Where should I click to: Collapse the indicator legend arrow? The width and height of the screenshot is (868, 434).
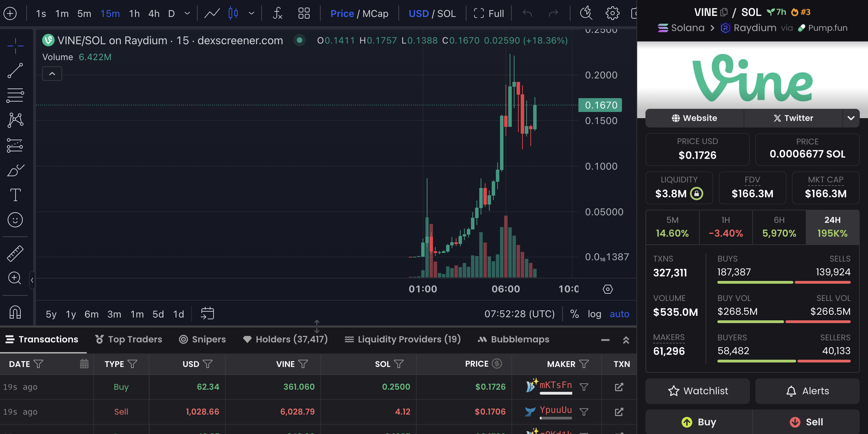tap(52, 74)
